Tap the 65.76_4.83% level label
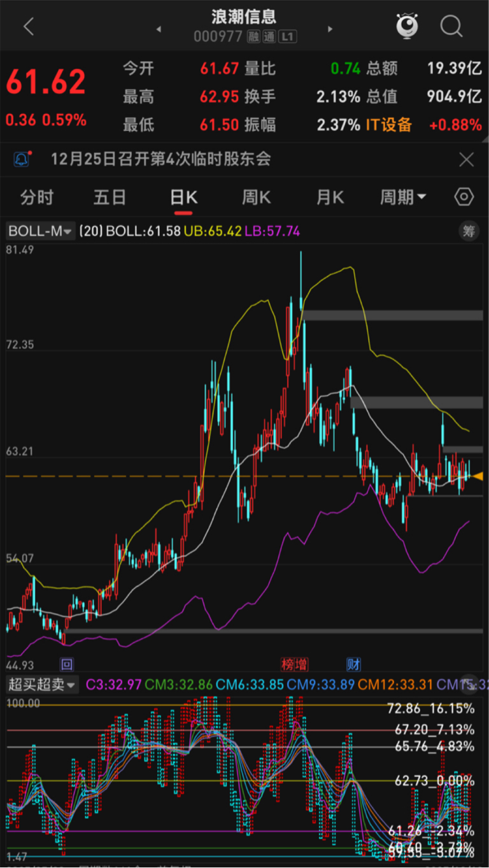The width and height of the screenshot is (489, 868). click(434, 746)
